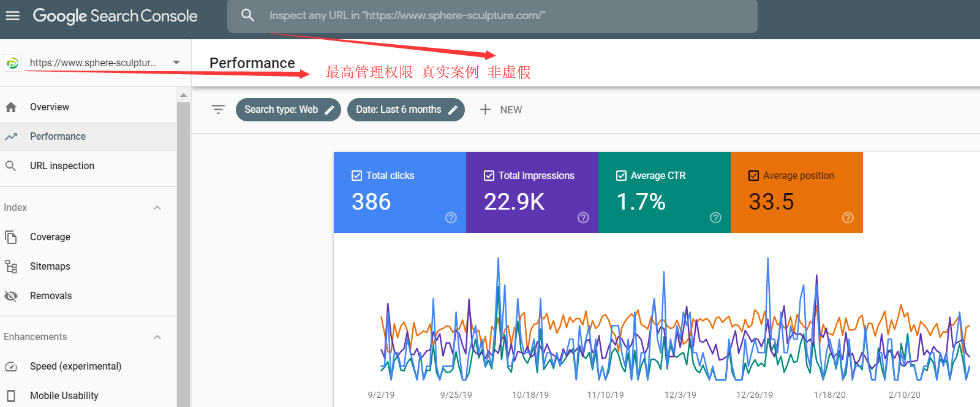Open the hamburger navigation menu
980x407 pixels.
(12, 16)
